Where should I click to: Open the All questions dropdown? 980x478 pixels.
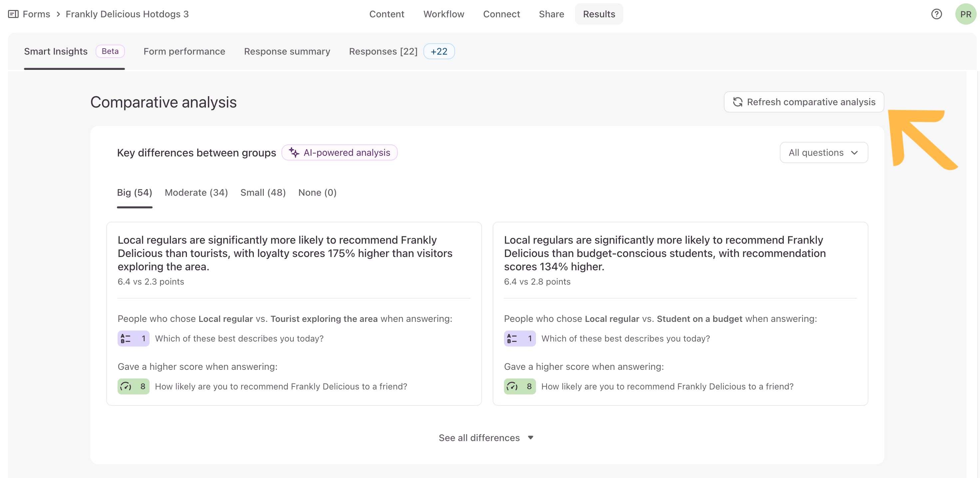[824, 152]
